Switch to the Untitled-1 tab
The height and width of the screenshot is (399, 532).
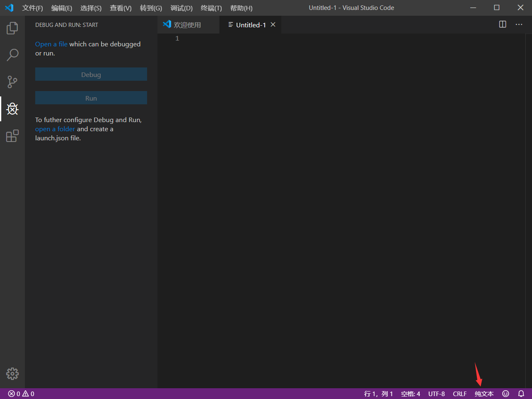click(x=250, y=25)
